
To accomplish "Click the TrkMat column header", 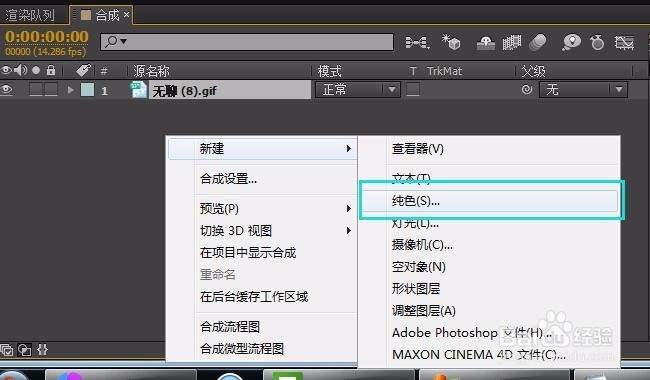I will pos(444,71).
